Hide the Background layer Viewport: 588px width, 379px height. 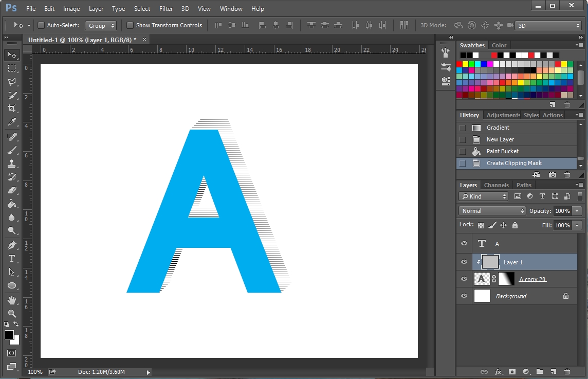(x=464, y=296)
